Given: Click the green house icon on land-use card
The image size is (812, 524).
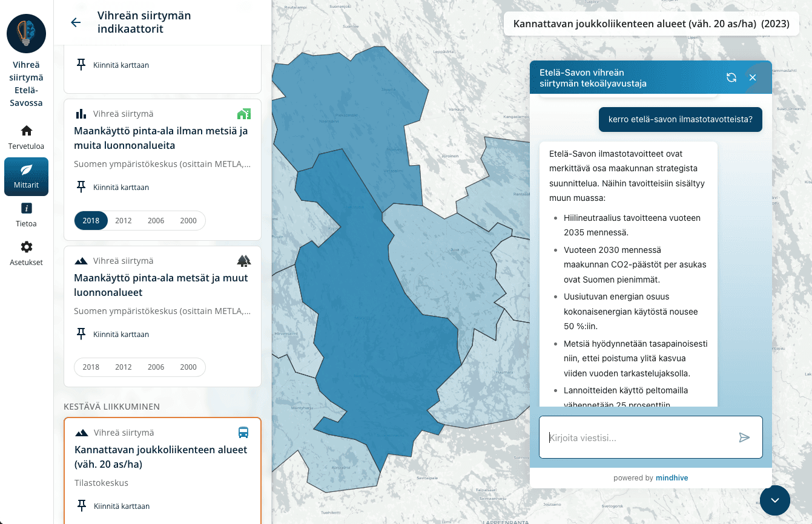Looking at the screenshot, I should tap(243, 114).
